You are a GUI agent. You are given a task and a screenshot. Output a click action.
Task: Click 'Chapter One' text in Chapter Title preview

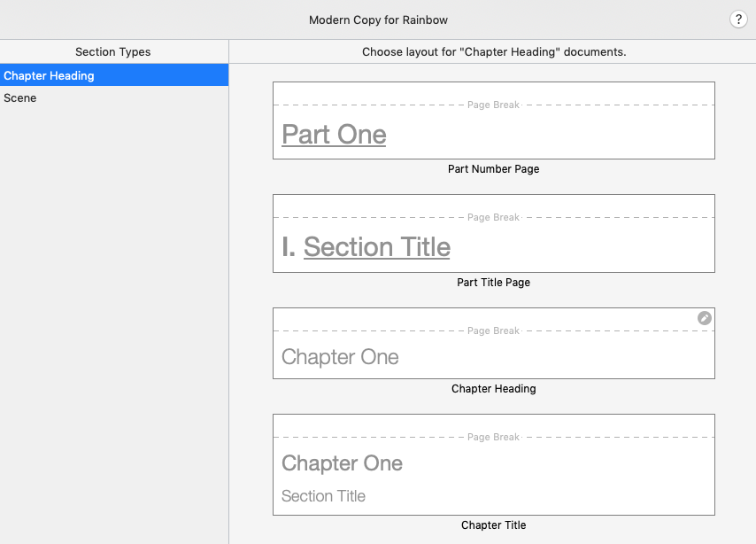click(342, 463)
